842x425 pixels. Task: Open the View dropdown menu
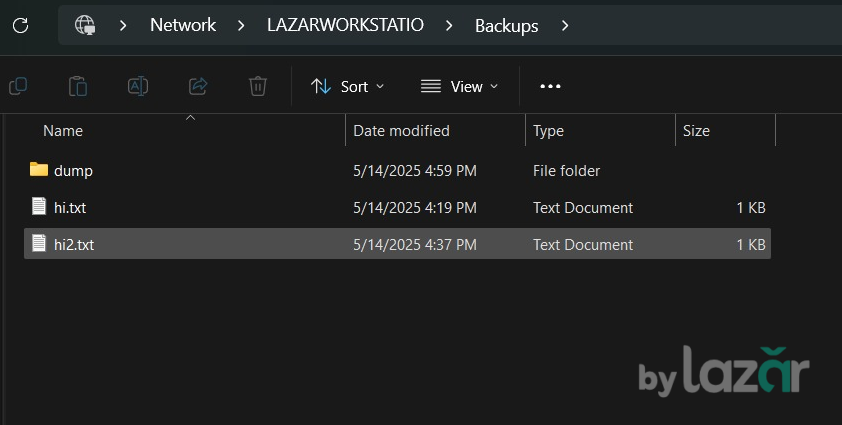click(x=459, y=86)
